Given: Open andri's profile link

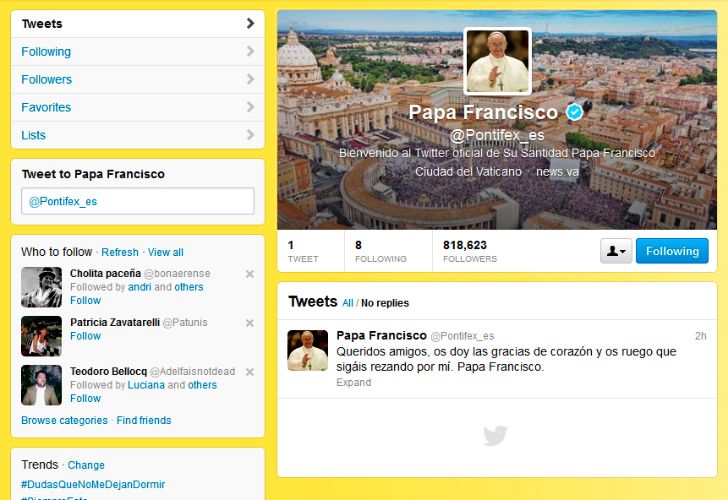Looking at the screenshot, I should 139,287.
